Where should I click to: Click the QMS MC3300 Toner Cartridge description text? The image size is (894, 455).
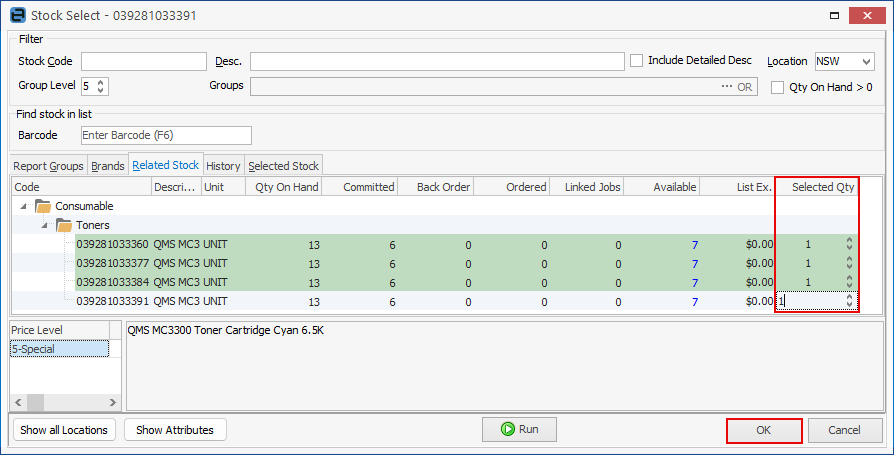click(225, 330)
